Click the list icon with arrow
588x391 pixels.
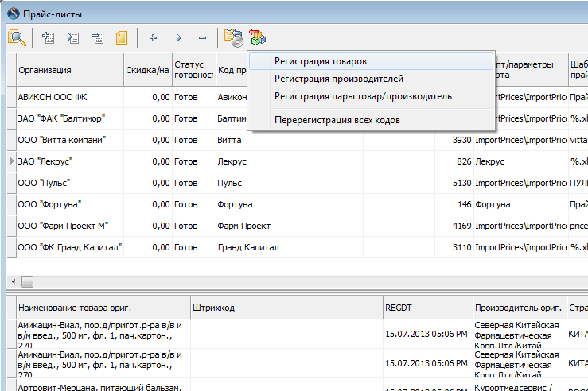pos(72,38)
